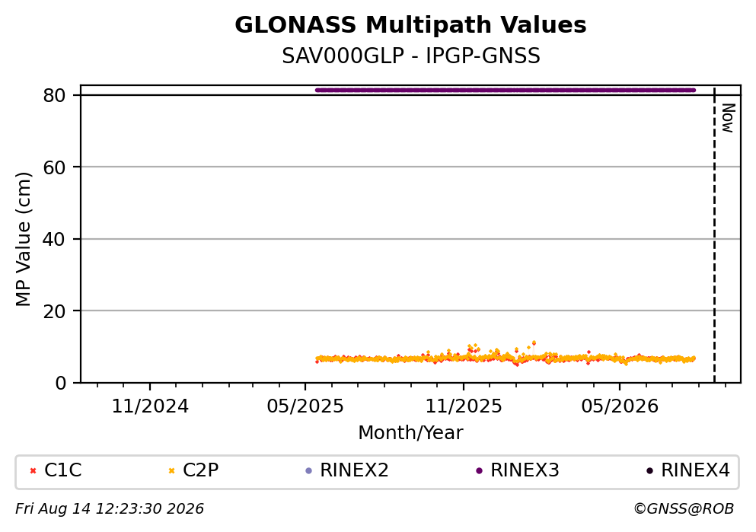
Task: Select the RINEX3 legend label
Action: pyautogui.click(x=525, y=470)
